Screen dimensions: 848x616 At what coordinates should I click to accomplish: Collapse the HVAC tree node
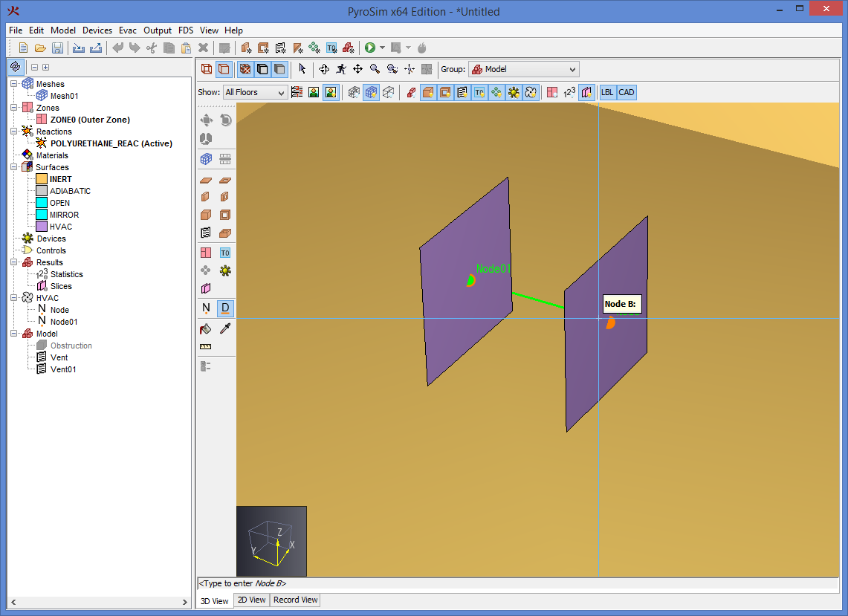tap(13, 298)
